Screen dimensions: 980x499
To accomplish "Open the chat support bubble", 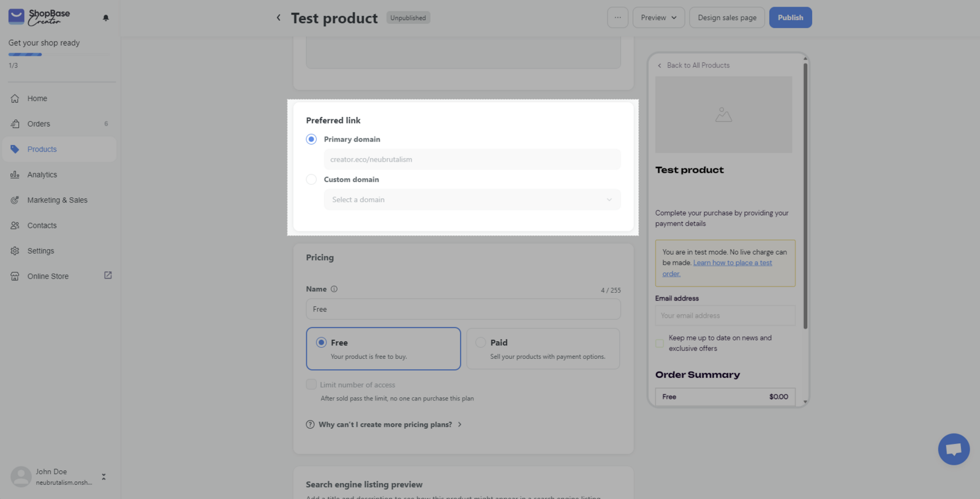I will (954, 449).
